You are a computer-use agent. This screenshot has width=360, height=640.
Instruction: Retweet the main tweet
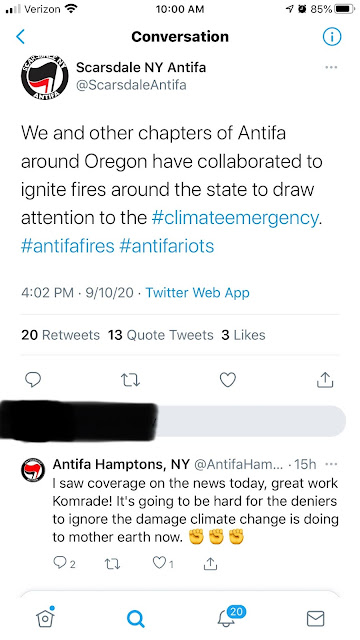click(131, 380)
